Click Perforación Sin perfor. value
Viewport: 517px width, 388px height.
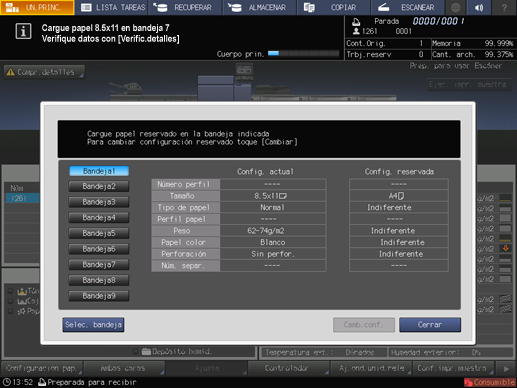point(273,254)
